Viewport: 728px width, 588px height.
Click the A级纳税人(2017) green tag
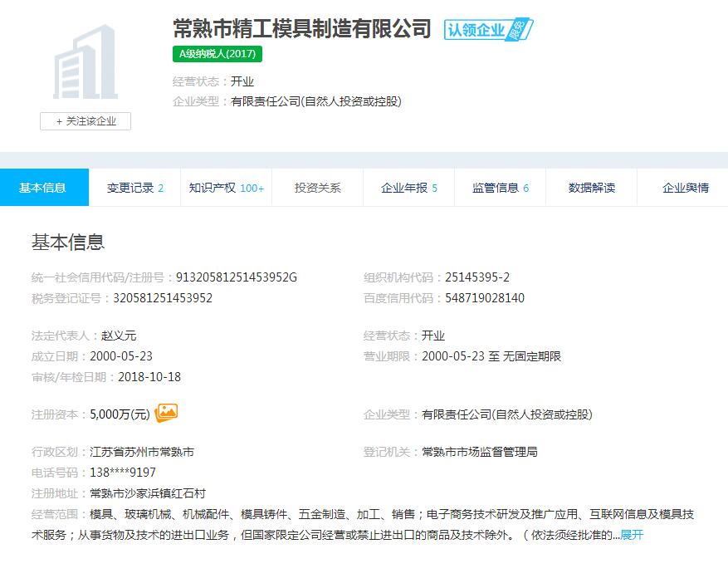pos(217,54)
